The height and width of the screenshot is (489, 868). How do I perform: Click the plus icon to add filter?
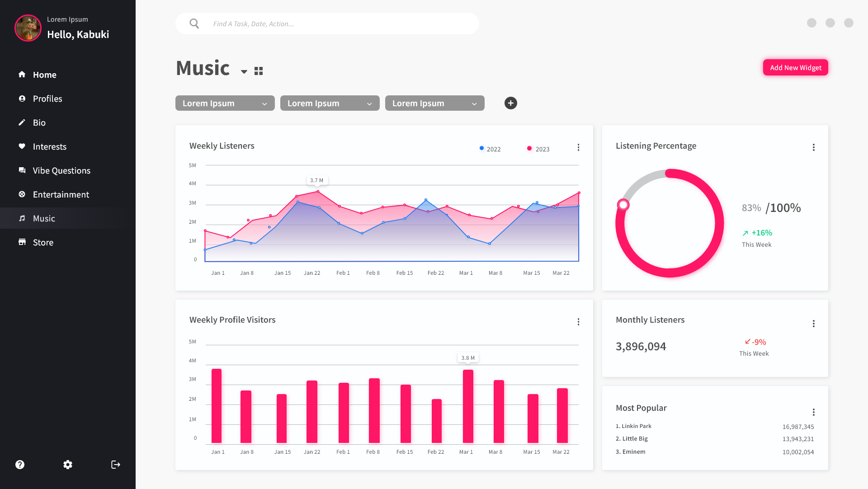pyautogui.click(x=510, y=103)
